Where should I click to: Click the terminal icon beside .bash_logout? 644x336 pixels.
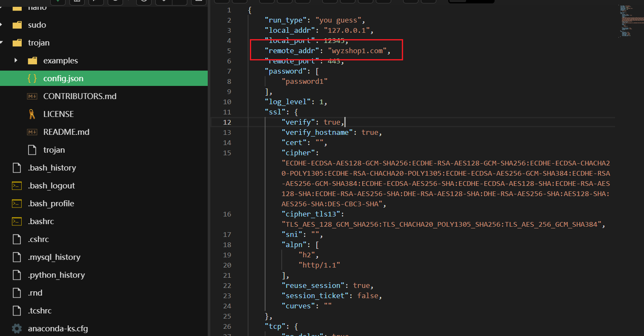[17, 186]
